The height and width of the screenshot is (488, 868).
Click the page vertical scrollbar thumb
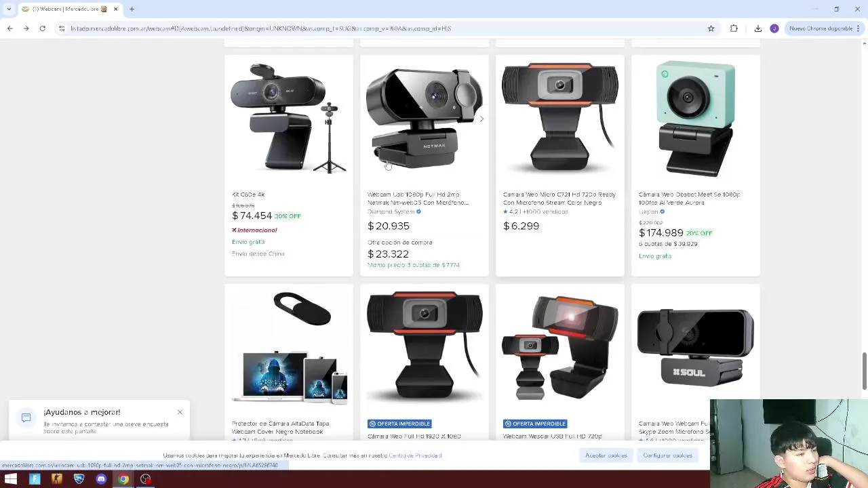864,371
